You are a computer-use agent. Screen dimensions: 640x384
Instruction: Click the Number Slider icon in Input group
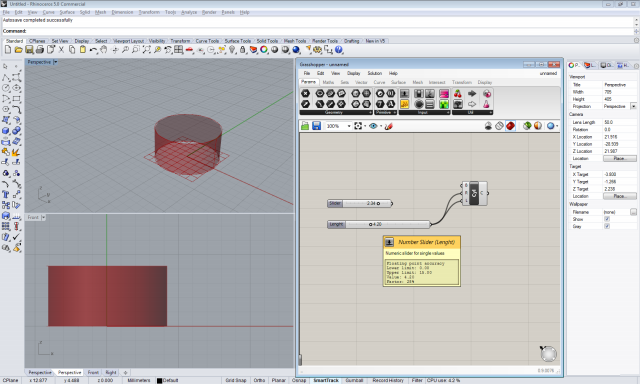[x=404, y=93]
